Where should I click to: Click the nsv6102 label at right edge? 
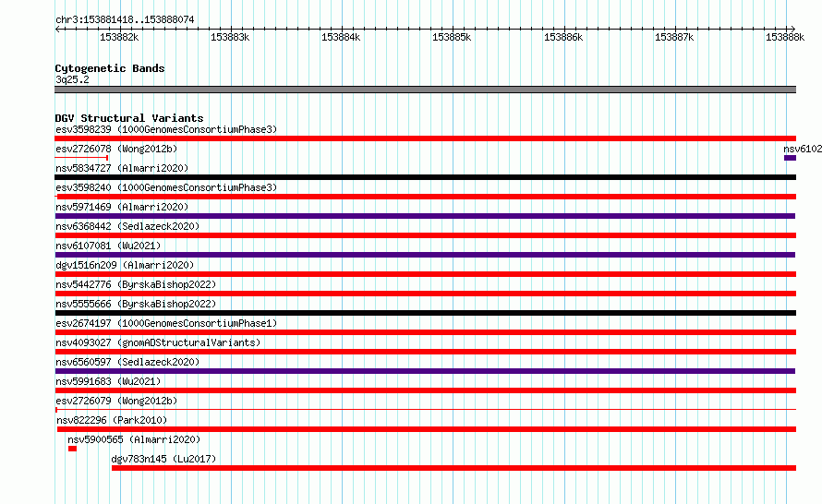pyautogui.click(x=803, y=149)
